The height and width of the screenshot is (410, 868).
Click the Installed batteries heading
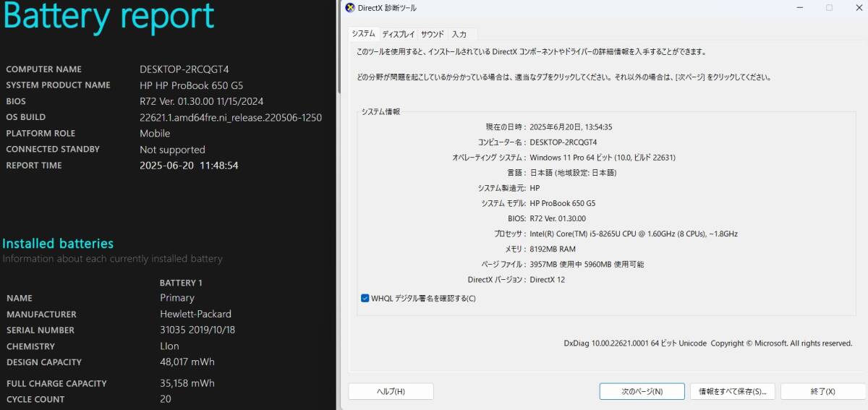coord(58,243)
